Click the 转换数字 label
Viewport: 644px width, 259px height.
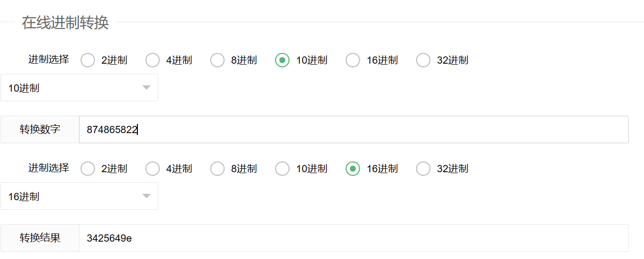click(40, 129)
